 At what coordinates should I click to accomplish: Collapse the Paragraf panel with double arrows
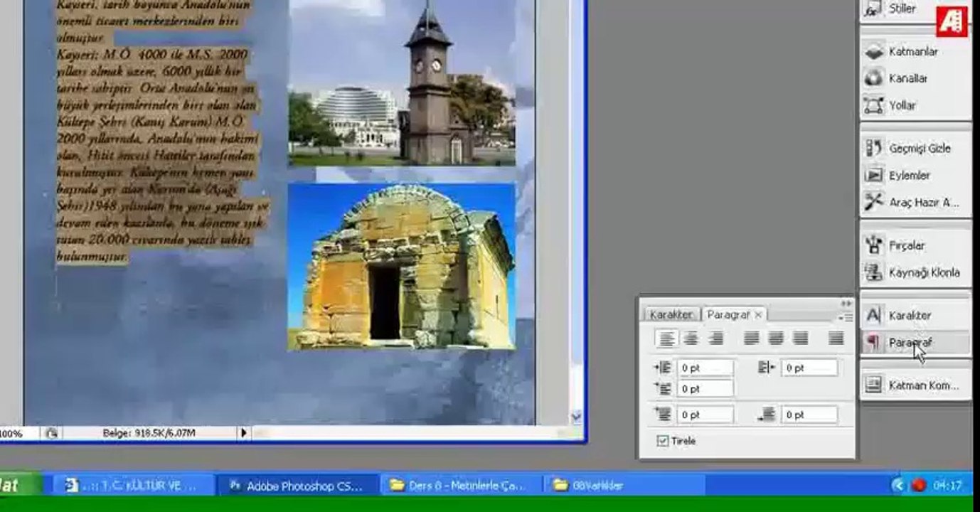846,304
